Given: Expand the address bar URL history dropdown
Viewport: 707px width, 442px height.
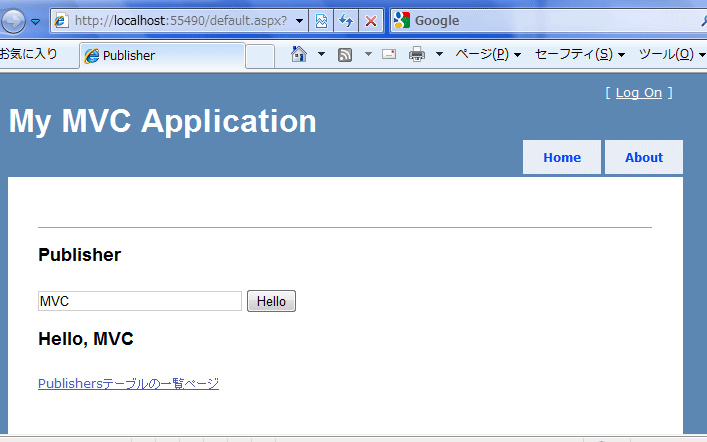Looking at the screenshot, I should tap(300, 21).
